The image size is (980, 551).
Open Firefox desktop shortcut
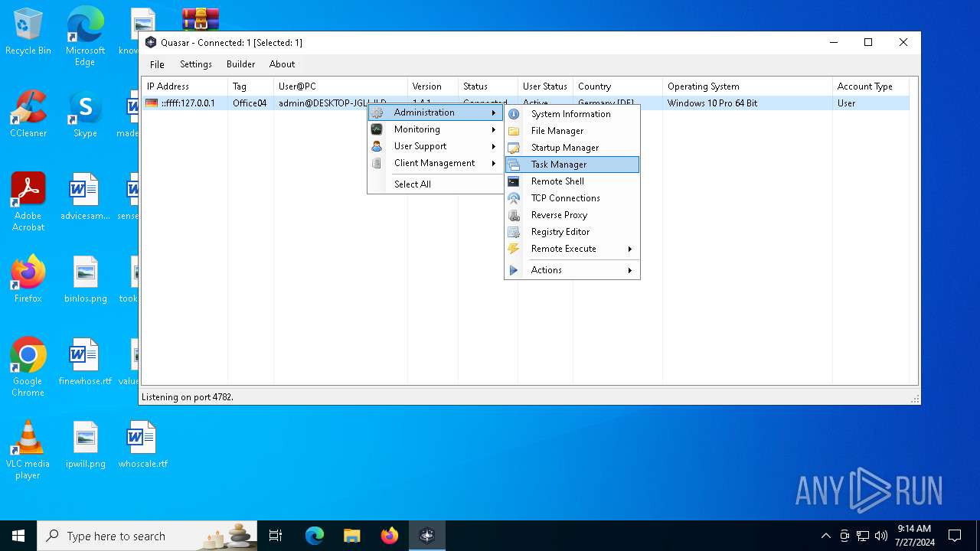28,279
